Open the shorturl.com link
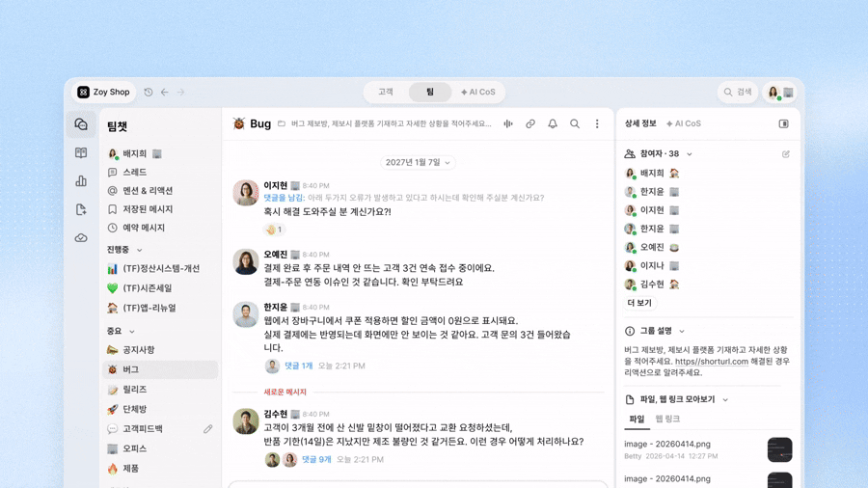 click(x=712, y=362)
